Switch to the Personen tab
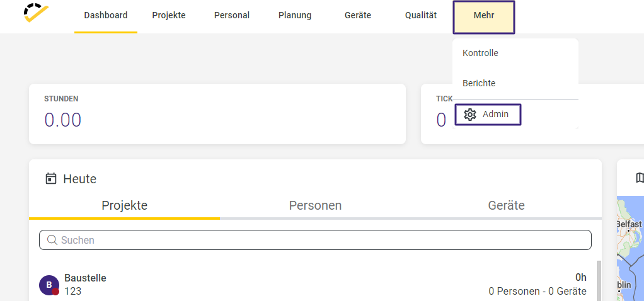This screenshot has height=301, width=644. (x=315, y=205)
